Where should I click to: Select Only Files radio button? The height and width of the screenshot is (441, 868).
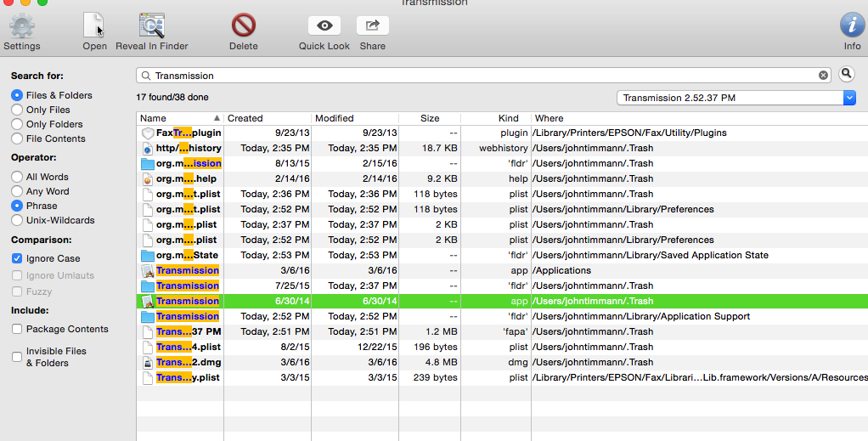click(x=17, y=110)
